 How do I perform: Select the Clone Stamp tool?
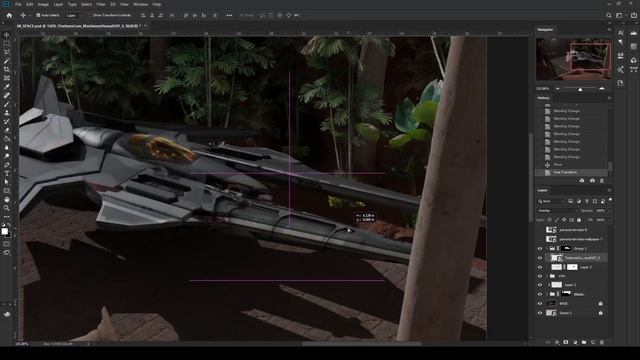tap(7, 113)
